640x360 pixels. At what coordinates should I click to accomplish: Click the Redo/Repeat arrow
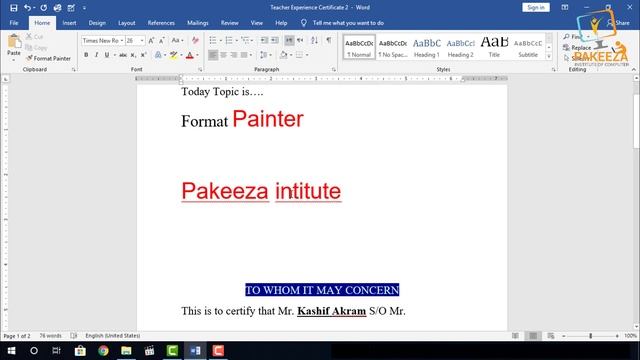(x=44, y=7)
